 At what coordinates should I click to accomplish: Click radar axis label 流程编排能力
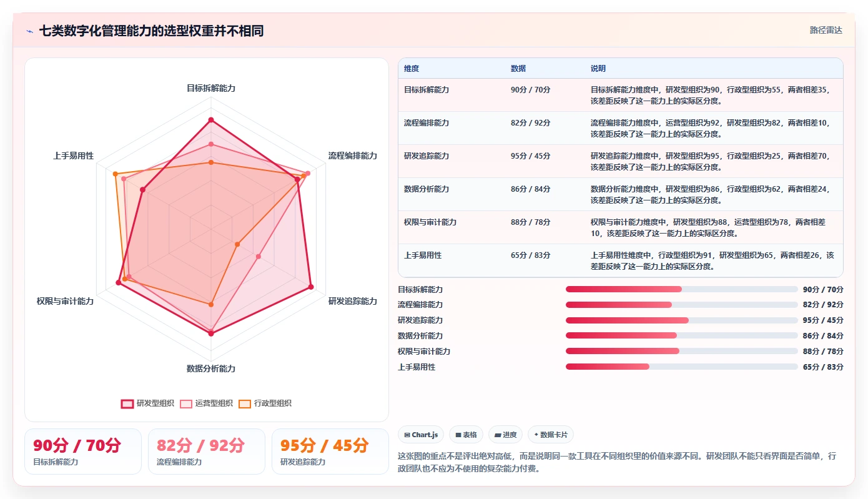click(353, 156)
